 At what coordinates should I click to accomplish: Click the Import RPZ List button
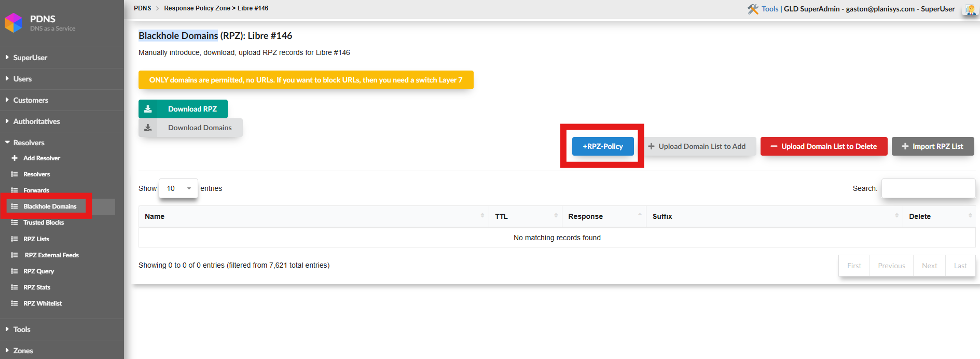932,146
